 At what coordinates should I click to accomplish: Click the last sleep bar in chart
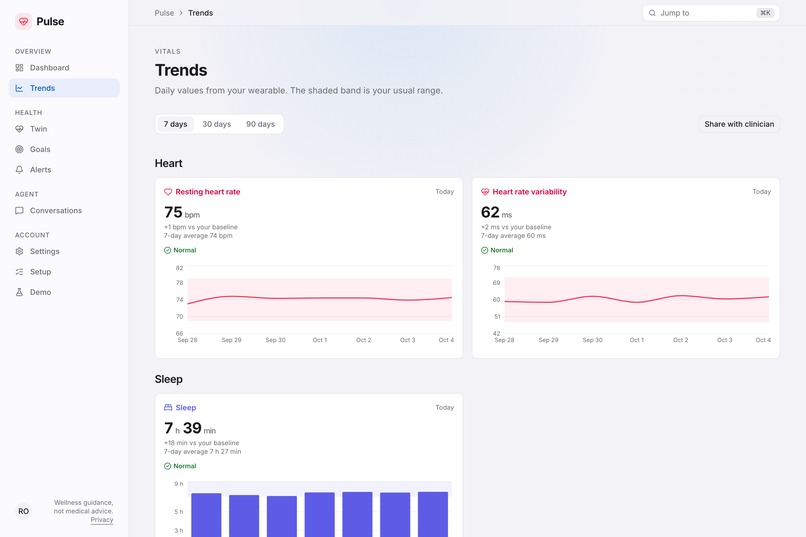pyautogui.click(x=433, y=514)
